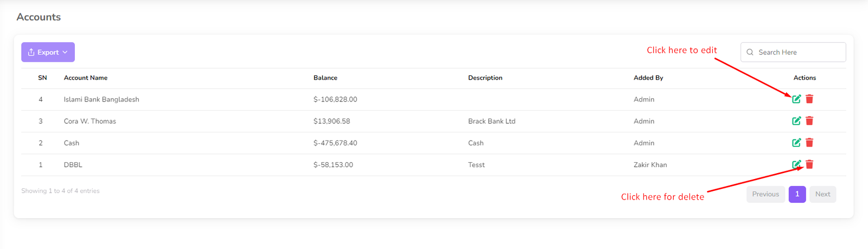The image size is (868, 249).
Task: Edit the Islami Bank Bangladesh account
Action: tap(796, 99)
